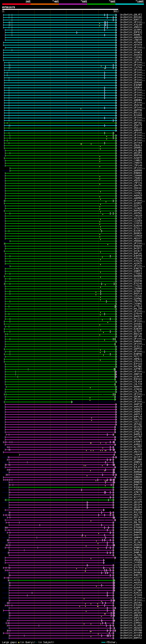Select label UniRef100_A4SAT6

coord(131,55)
